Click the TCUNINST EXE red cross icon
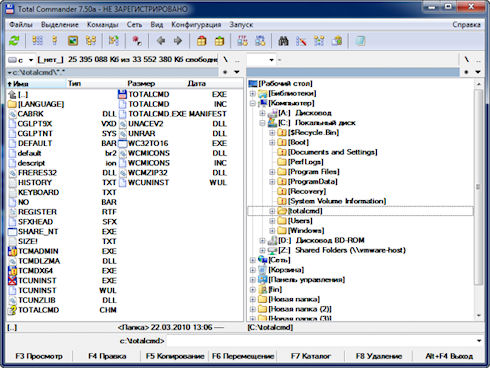Image resolution: width=490 pixels, height=368 pixels. [12, 281]
